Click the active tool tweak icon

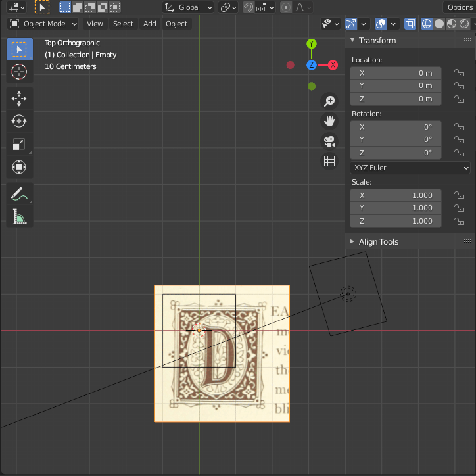click(x=42, y=7)
